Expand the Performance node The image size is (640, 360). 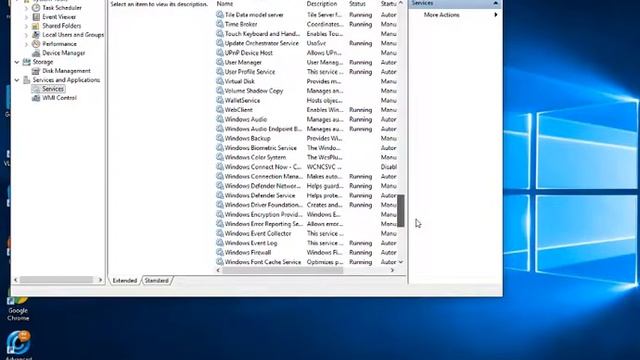[x=26, y=44]
